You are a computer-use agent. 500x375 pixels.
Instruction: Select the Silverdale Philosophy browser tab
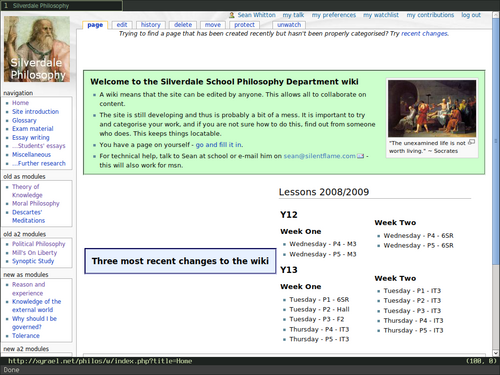point(62,5)
